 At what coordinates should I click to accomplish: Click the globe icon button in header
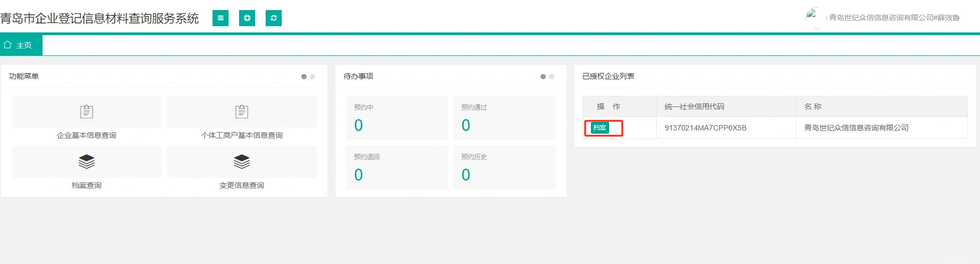(247, 18)
